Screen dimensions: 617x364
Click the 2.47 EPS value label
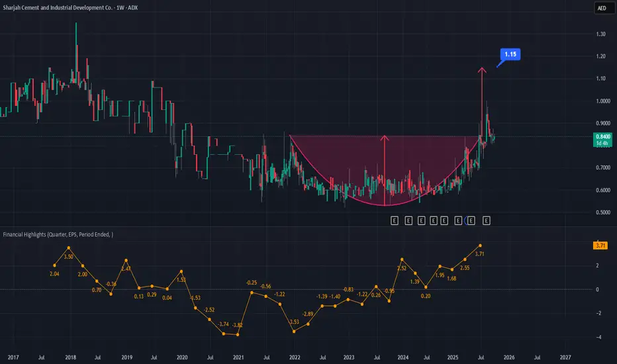[126, 269]
